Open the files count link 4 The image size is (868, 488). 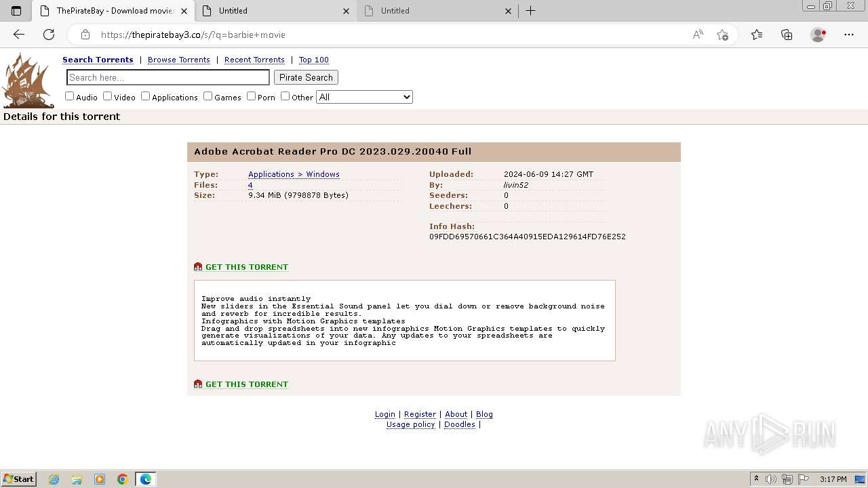(250, 185)
